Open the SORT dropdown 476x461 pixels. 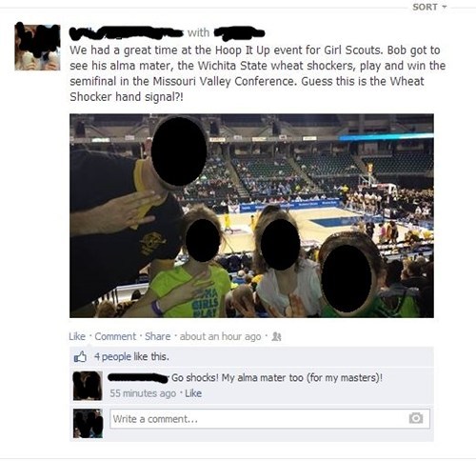pyautogui.click(x=429, y=7)
